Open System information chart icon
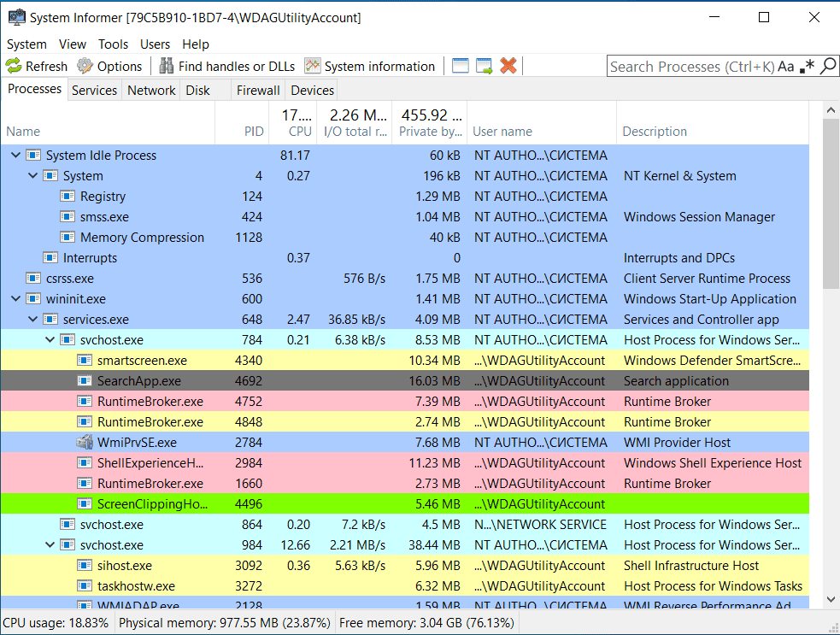This screenshot has height=635, width=840. tap(312, 66)
